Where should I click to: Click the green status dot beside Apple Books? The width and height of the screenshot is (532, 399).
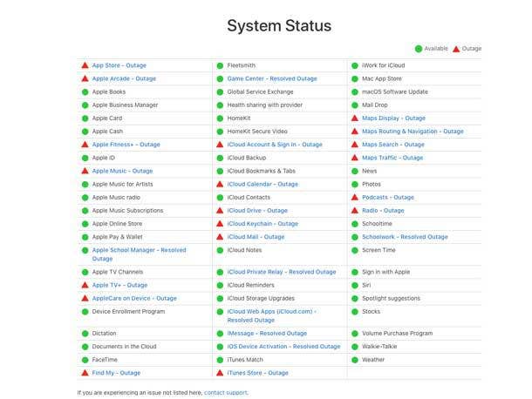tap(85, 91)
